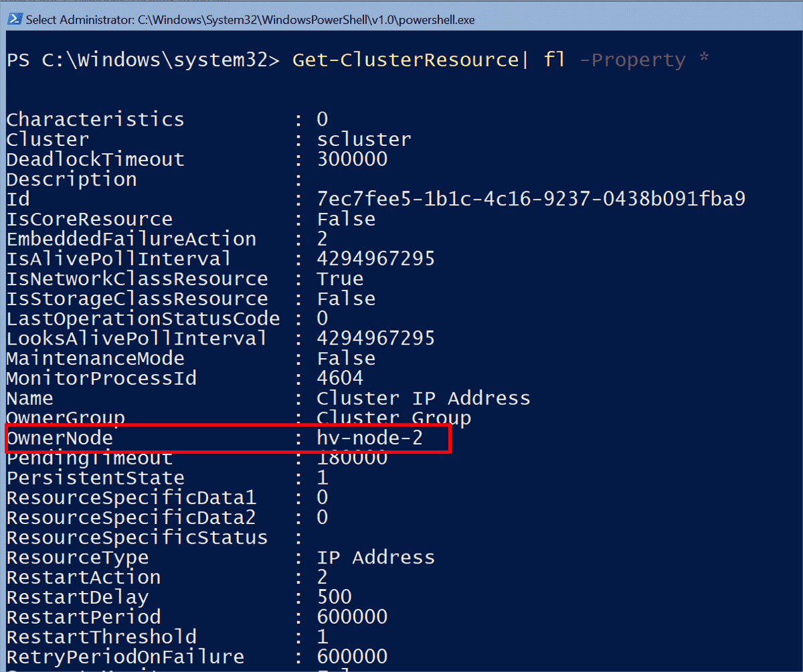Image resolution: width=803 pixels, height=672 pixels.
Task: Click the 'MaintenanceMode' property name
Action: pos(95,358)
